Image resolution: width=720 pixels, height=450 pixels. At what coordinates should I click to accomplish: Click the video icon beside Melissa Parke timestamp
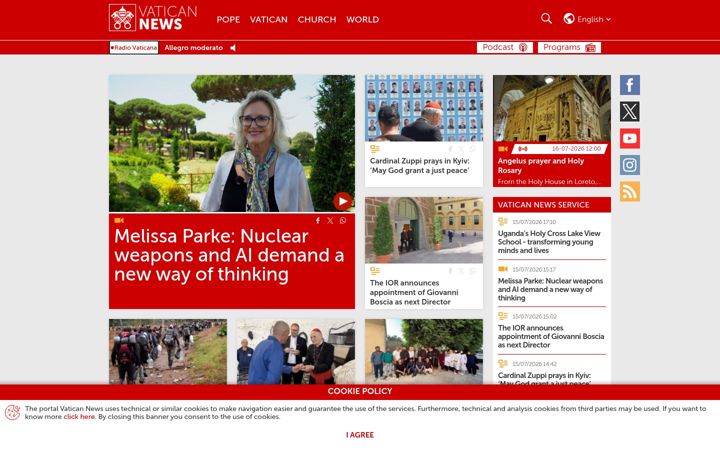pos(503,269)
